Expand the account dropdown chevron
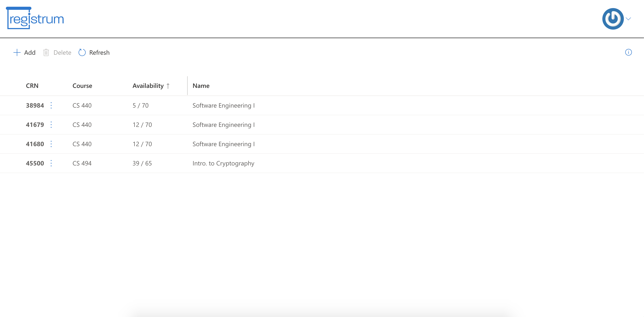 [629, 19]
